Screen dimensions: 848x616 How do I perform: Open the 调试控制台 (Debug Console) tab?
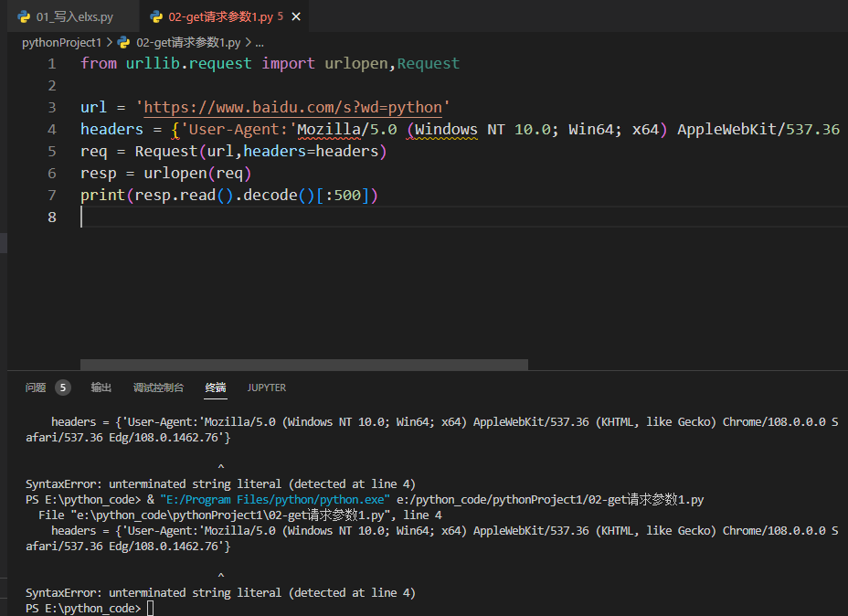[x=158, y=388]
